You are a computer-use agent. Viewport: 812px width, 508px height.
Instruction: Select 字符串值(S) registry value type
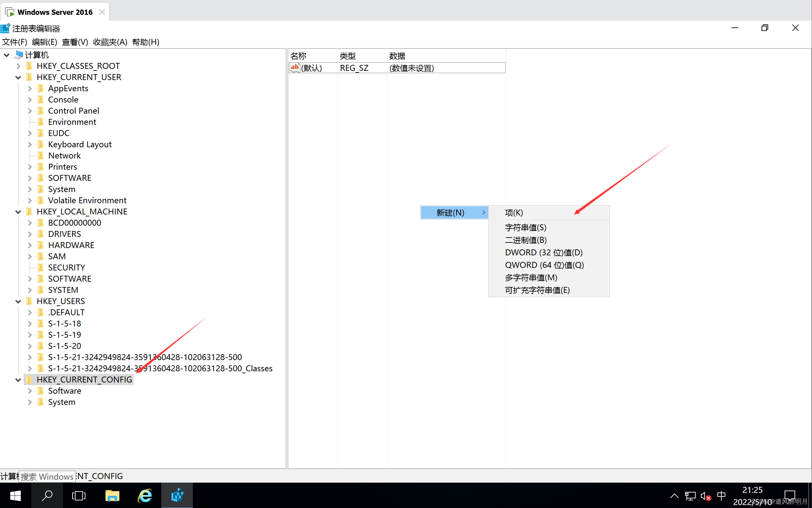pyautogui.click(x=525, y=227)
